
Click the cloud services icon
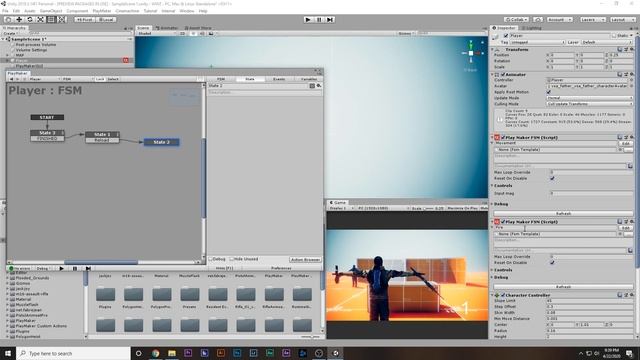pyautogui.click(x=538, y=20)
